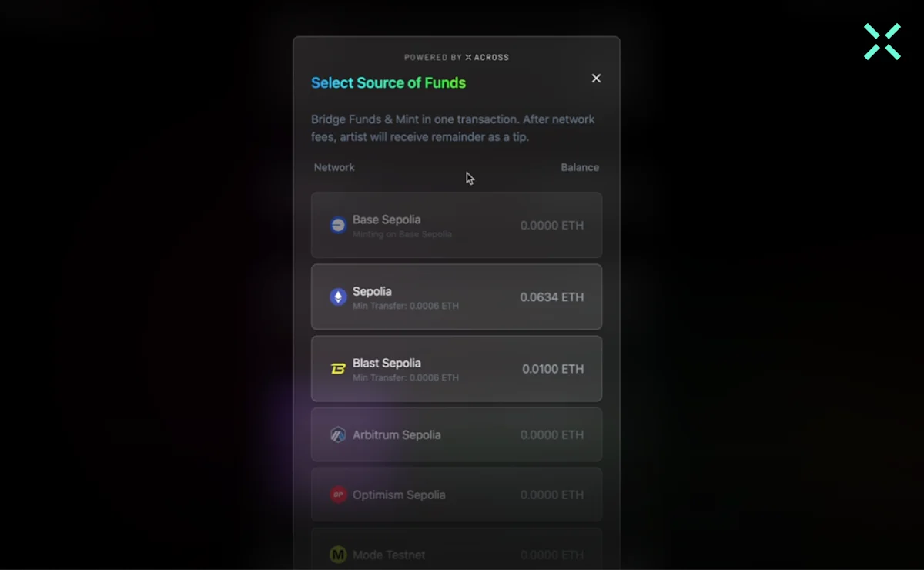
Task: Click the Arbitrum Sepolia icon
Action: click(x=338, y=434)
